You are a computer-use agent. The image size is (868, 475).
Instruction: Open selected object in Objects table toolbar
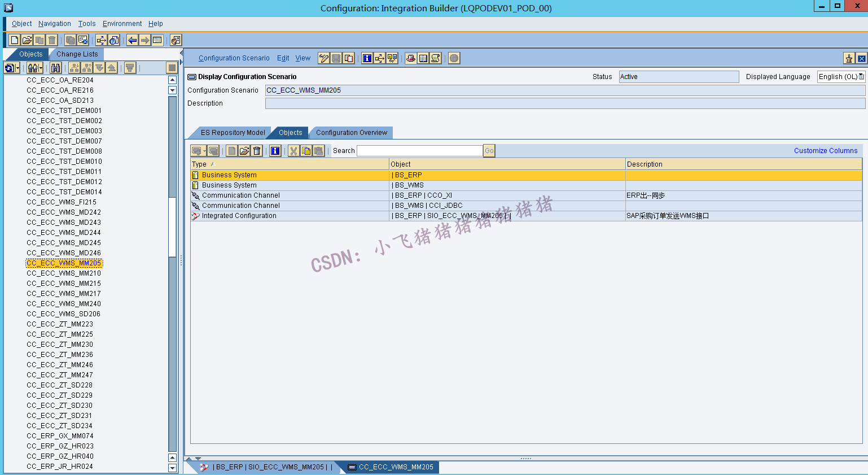244,151
